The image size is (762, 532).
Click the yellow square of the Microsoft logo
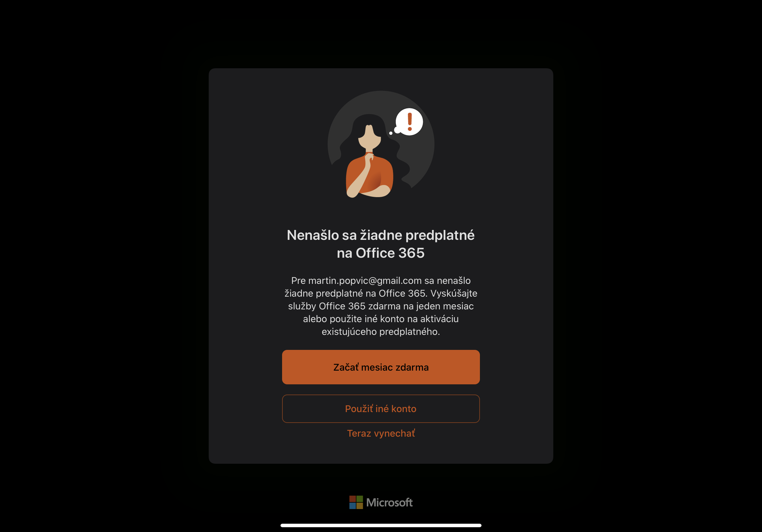[x=359, y=506]
